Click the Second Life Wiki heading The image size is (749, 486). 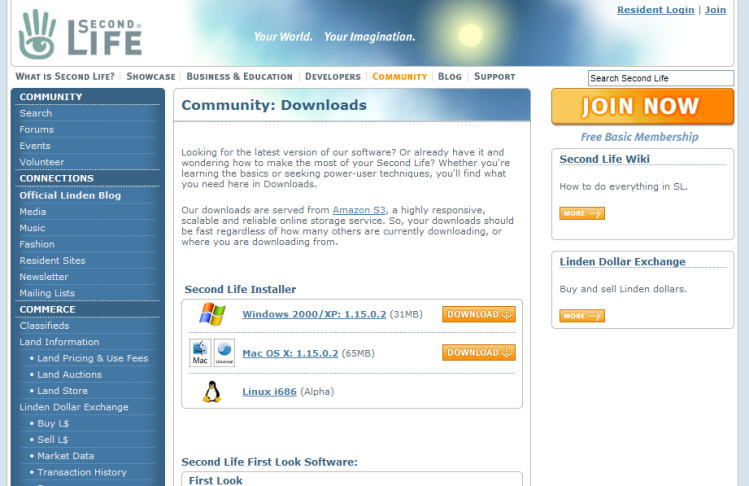coord(604,159)
